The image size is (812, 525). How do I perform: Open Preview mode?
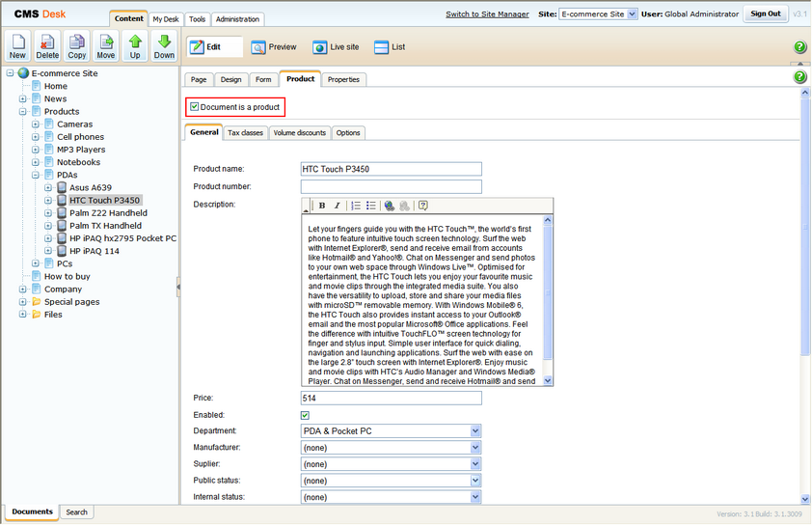click(x=274, y=47)
